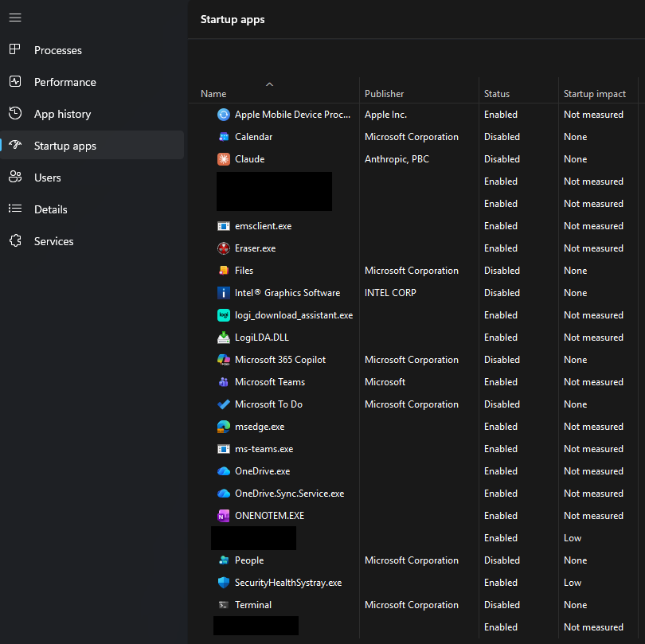
Task: Select ONENOTEM.EXE entry name
Action: coord(269,515)
